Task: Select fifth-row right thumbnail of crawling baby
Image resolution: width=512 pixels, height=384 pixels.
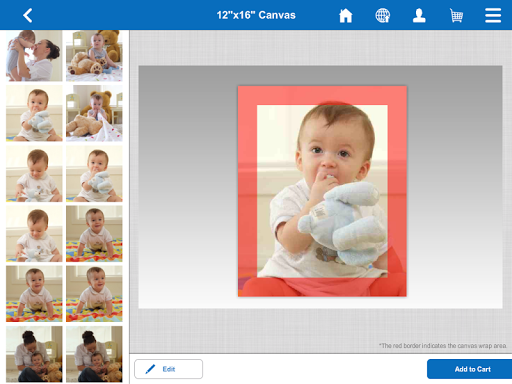Action: [x=94, y=294]
